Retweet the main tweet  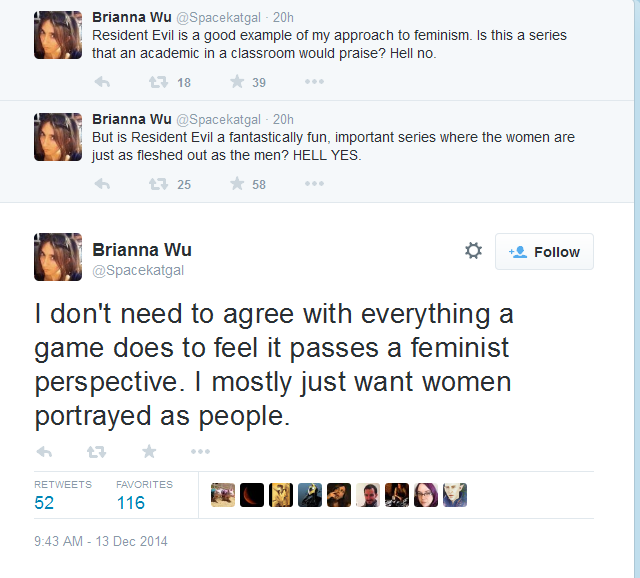[x=96, y=452]
